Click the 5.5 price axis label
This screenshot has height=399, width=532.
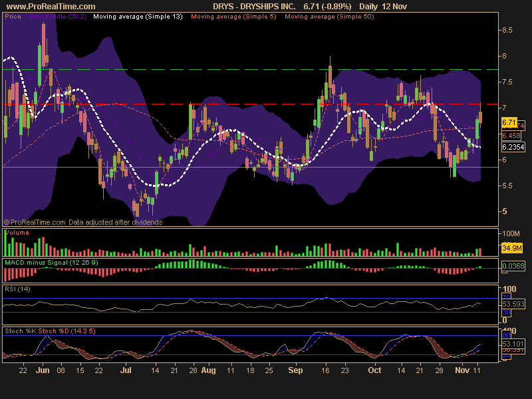tap(507, 186)
